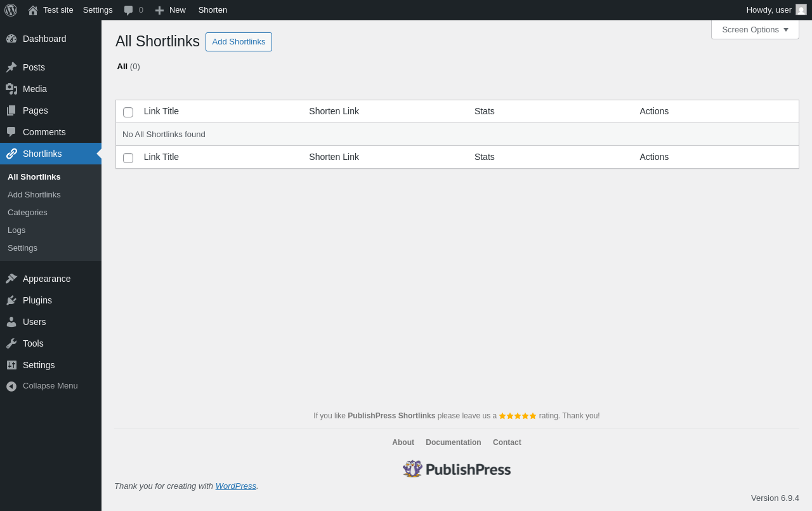Click the Tools wrench icon

pyautogui.click(x=11, y=343)
